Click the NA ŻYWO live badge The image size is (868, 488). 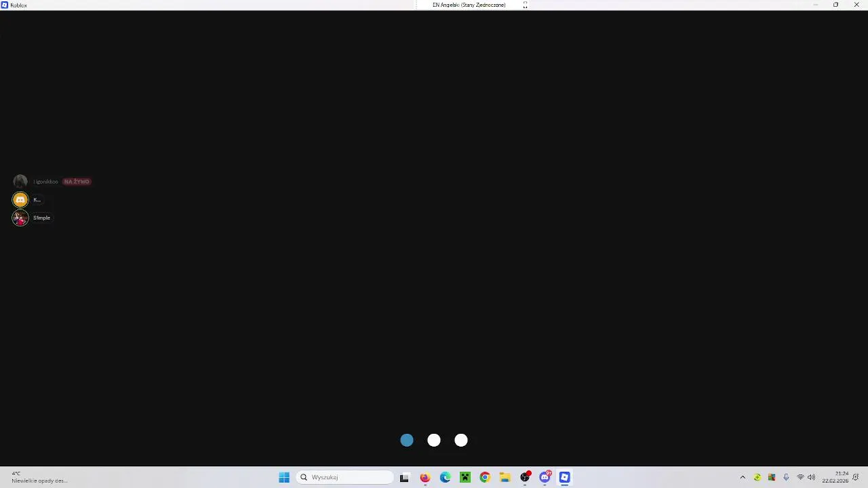77,182
